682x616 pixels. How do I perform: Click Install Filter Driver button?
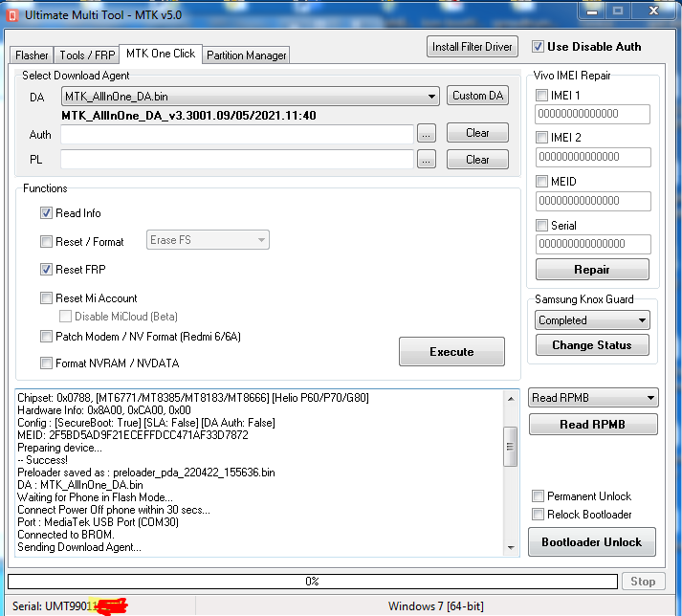tap(472, 47)
